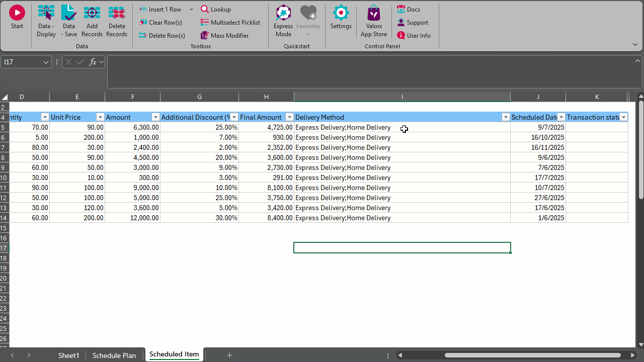Open the Valorx App Store
This screenshot has width=644, height=362.
(x=374, y=13)
